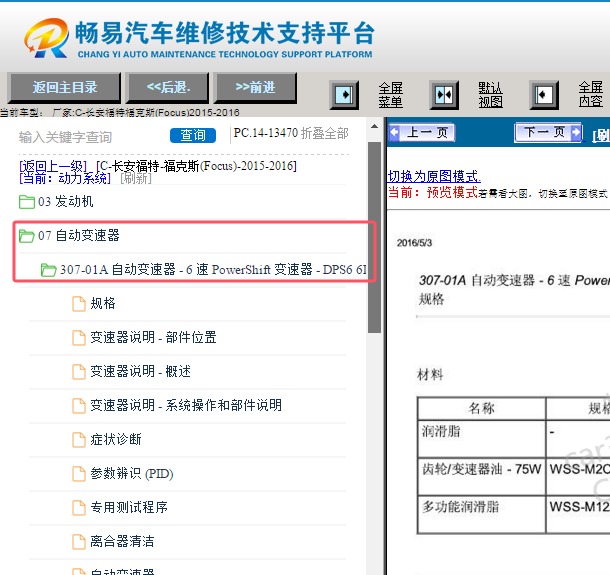Click the 默认视图 label
Screen dimensions: 610x575
[x=491, y=95]
